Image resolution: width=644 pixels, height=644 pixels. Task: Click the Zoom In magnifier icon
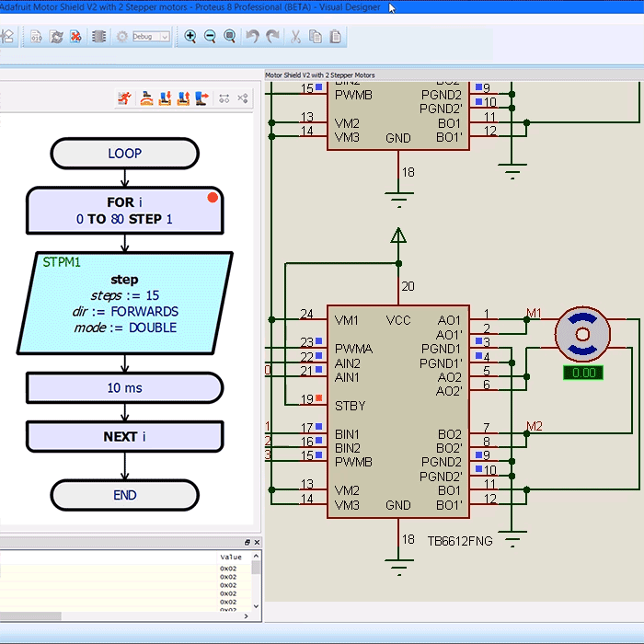(190, 37)
